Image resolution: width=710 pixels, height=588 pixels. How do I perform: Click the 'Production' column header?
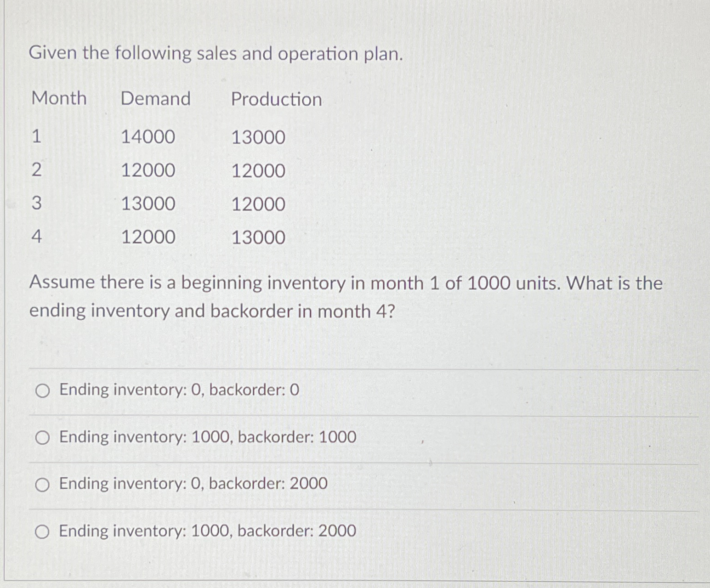pyautogui.click(x=276, y=100)
